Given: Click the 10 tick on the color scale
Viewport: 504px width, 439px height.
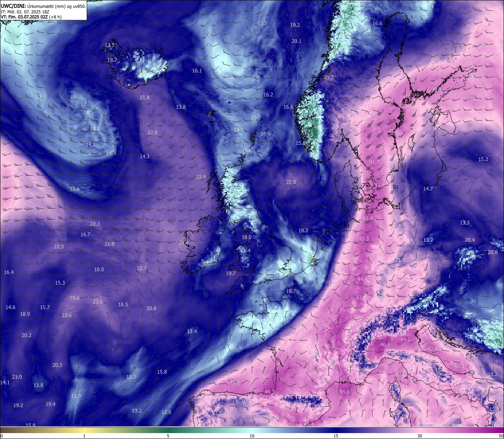Looking at the screenshot, I should (x=252, y=435).
